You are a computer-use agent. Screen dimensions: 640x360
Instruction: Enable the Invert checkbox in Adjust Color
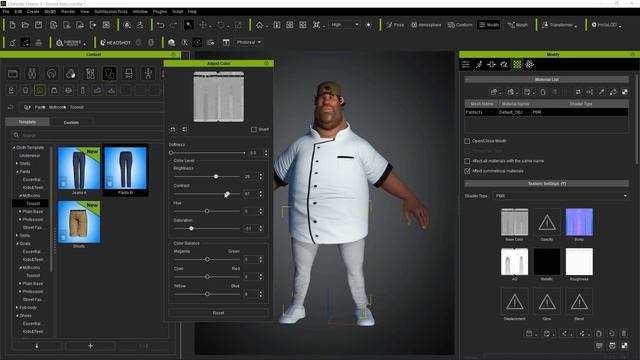pyautogui.click(x=254, y=129)
